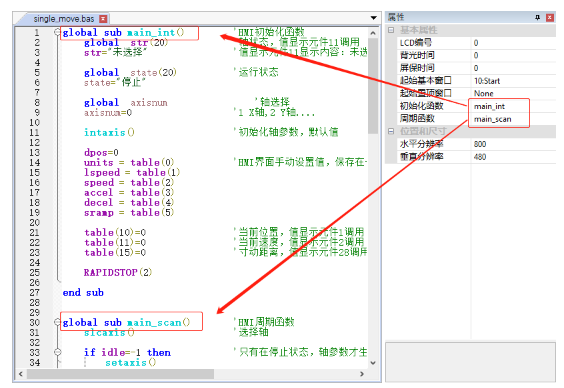The height and width of the screenshot is (388, 564).
Task: Edit the 垂直分辨率 value 480
Action: click(x=513, y=157)
